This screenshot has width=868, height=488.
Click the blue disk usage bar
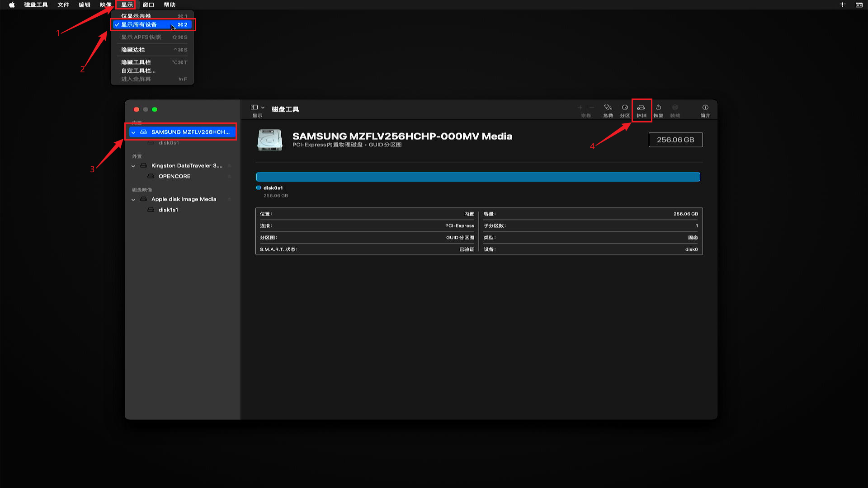[478, 177]
